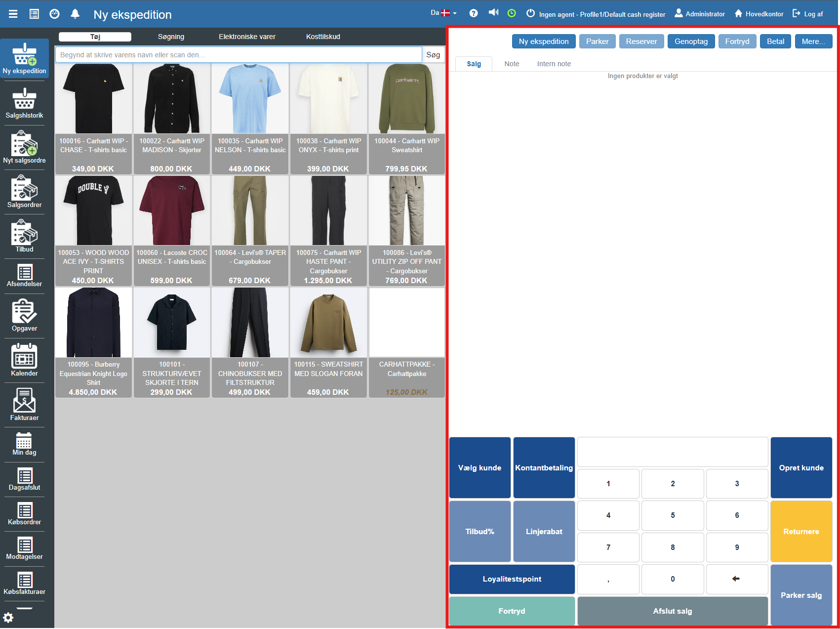Open Salgsordrer in the sidebar
The height and width of the screenshot is (629, 840).
25,192
